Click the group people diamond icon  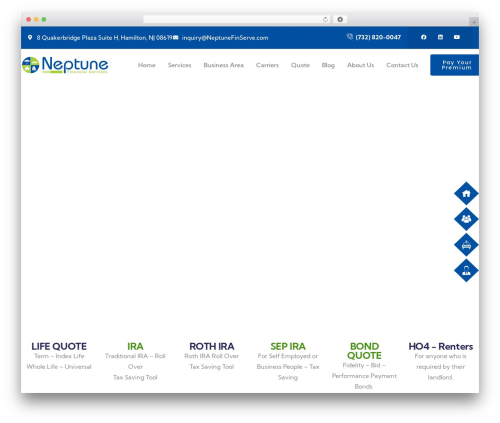(x=466, y=219)
